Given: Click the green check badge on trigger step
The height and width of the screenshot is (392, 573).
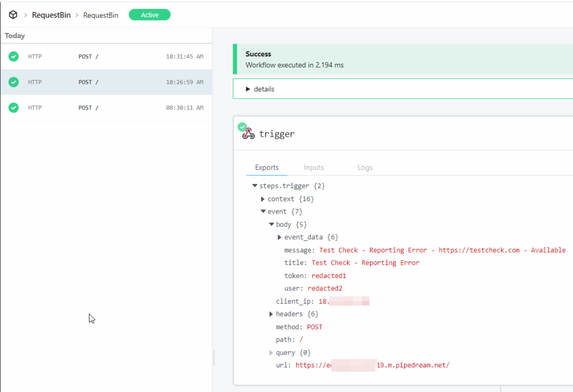Looking at the screenshot, I should (x=242, y=127).
